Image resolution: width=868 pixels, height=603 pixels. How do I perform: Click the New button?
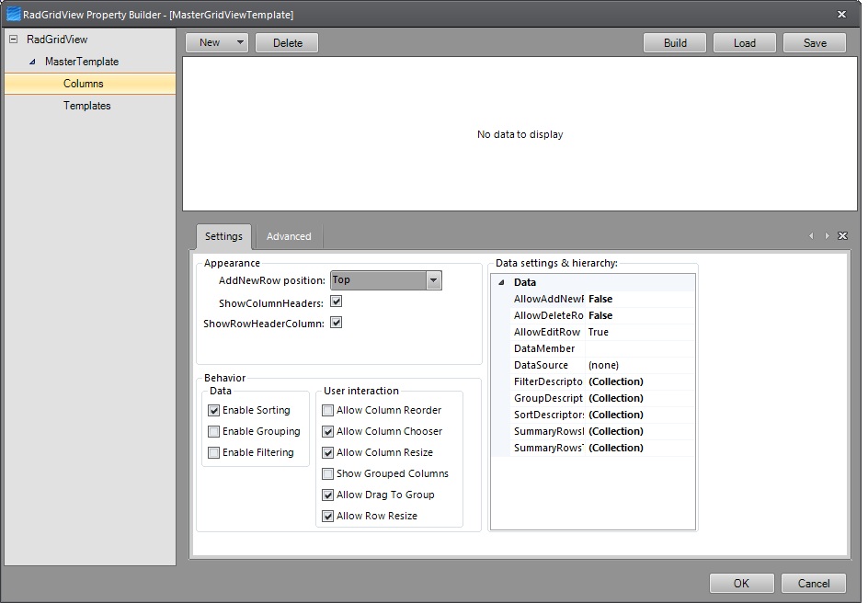[210, 42]
